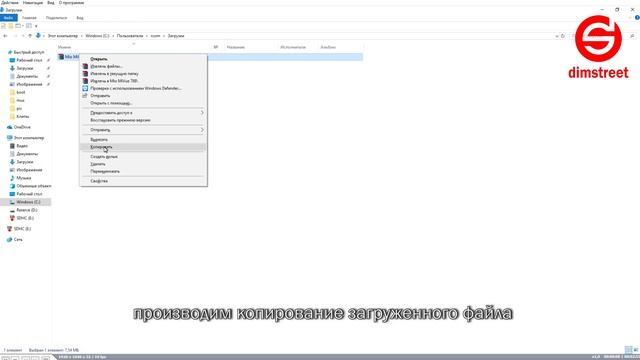Go up one level with up arrow
The height and width of the screenshot is (360, 640).
pos(30,36)
